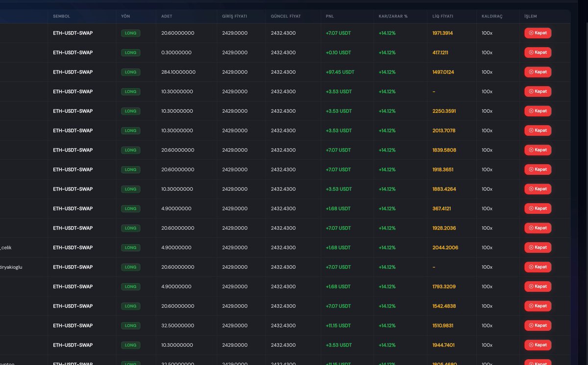Click the X icon on Kapat for liq 367.4121 row
This screenshot has height=365, width=588.
coord(531,209)
